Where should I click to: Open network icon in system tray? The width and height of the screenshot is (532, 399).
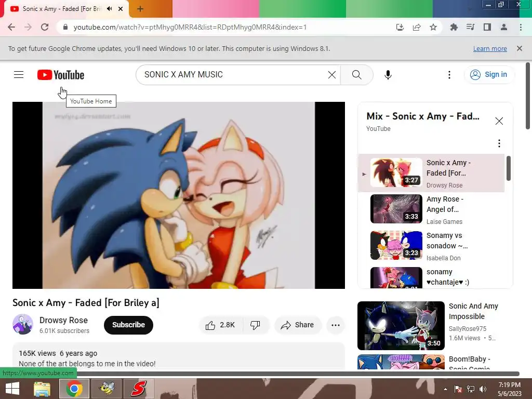tap(471, 389)
